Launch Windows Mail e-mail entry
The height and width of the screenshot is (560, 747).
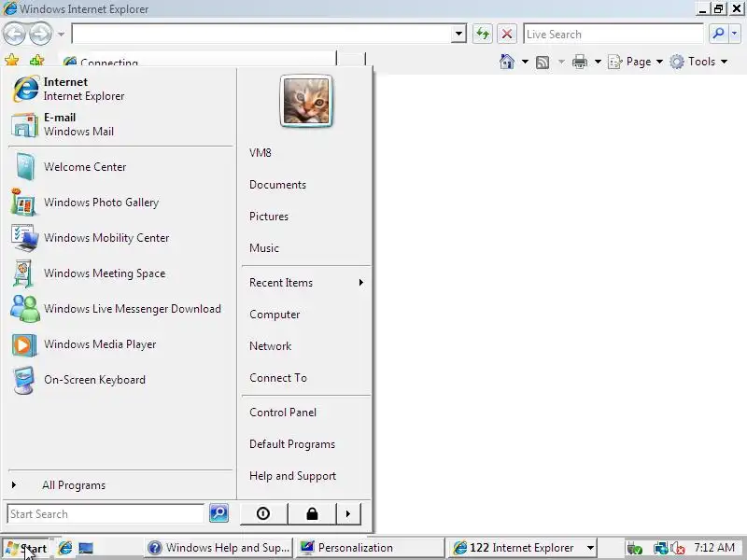click(120, 124)
